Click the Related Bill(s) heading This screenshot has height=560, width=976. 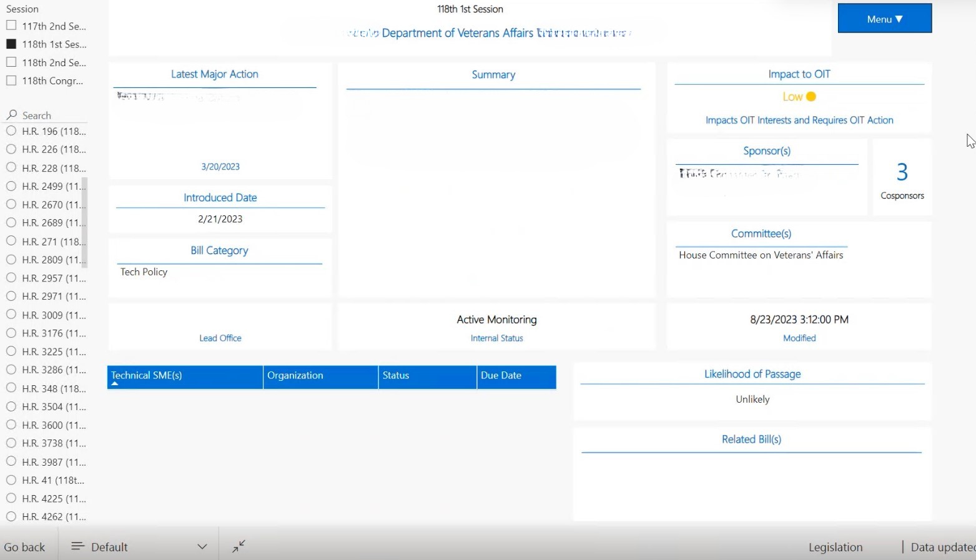tap(751, 440)
